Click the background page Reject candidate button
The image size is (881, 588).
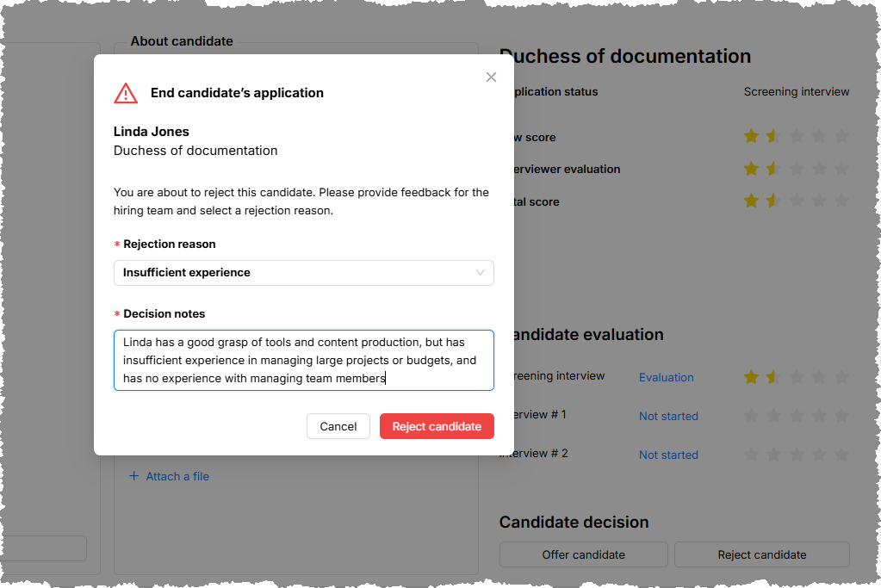pos(762,555)
